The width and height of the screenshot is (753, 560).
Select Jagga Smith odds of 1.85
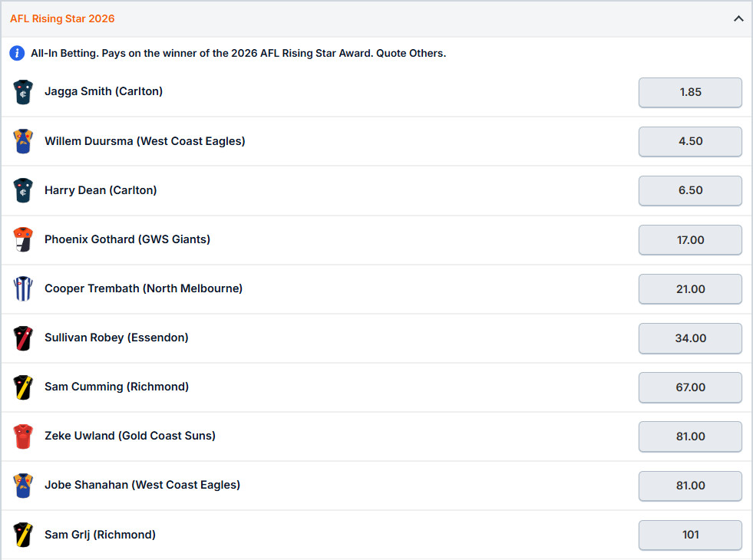point(690,92)
